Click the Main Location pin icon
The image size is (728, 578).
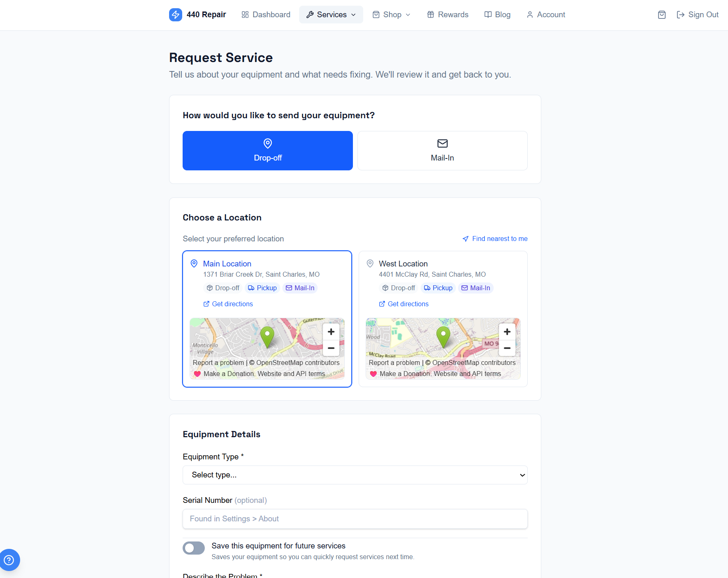194,264
